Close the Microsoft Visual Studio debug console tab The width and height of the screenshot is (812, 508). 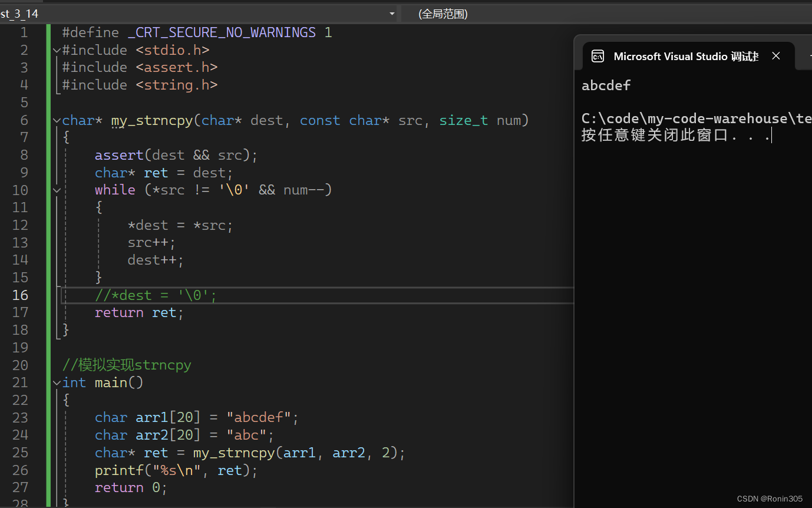[x=776, y=56]
